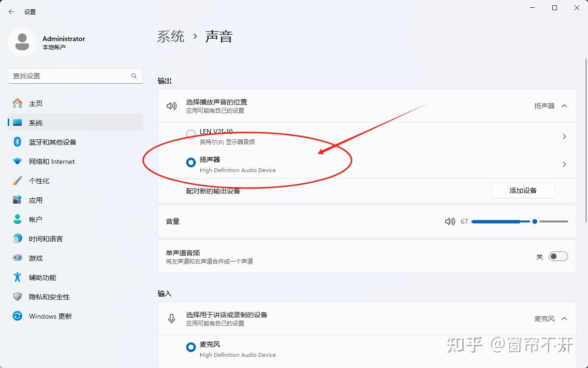Select LEN V21-10 output radio button

coord(191,134)
